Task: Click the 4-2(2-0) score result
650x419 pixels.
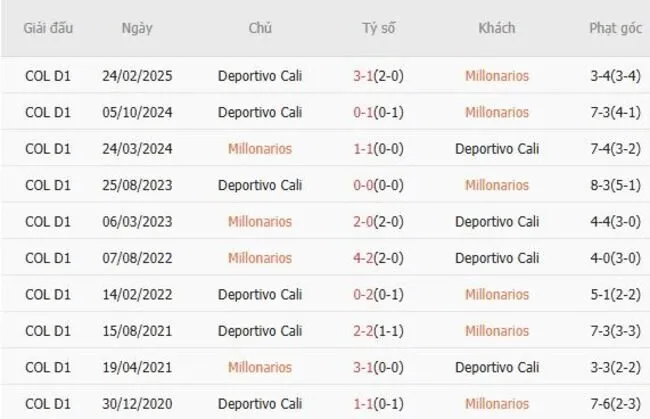Action: 379,258
